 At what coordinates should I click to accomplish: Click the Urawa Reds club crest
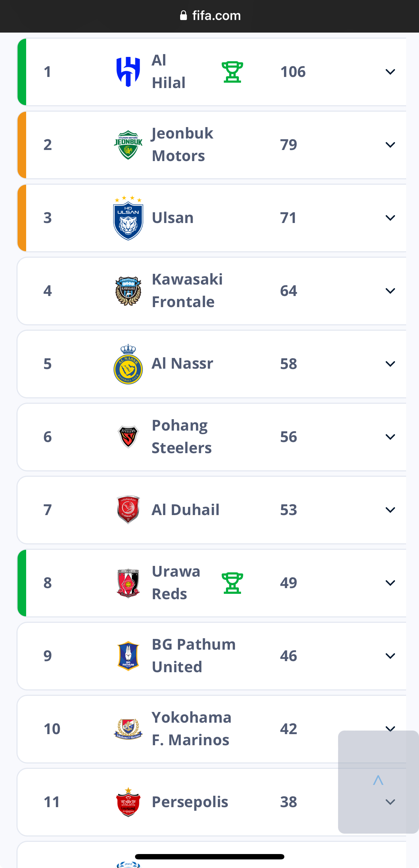[x=128, y=583]
